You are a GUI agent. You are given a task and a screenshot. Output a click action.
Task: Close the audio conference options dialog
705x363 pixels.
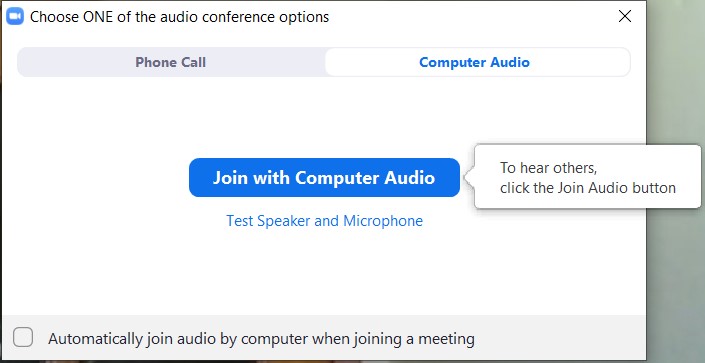(625, 17)
